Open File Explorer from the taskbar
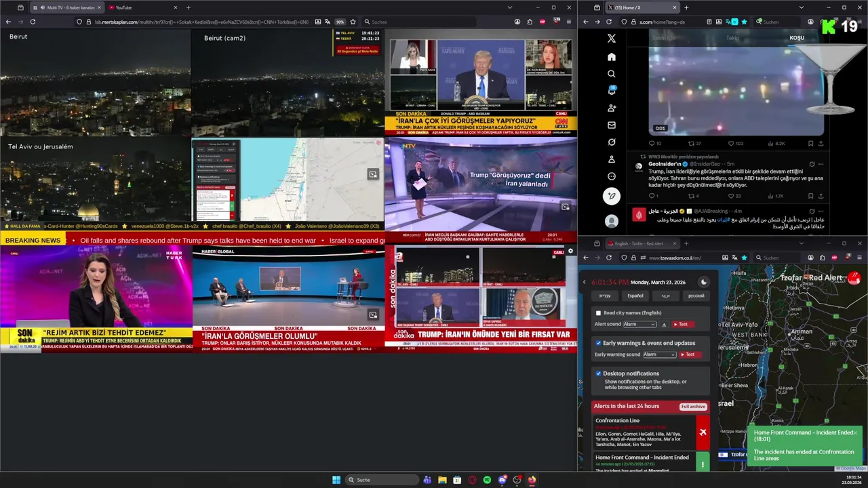868x488 pixels. [x=442, y=480]
